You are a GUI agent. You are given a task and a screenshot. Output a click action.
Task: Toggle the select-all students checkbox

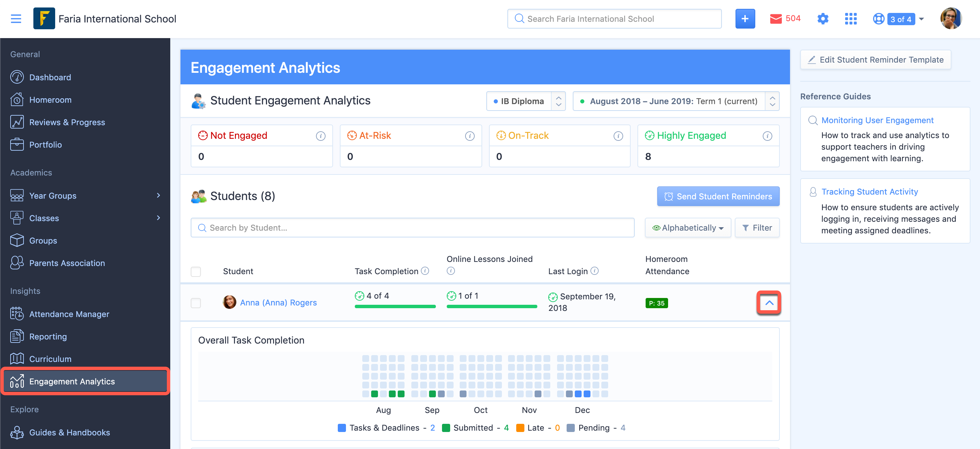coord(195,271)
